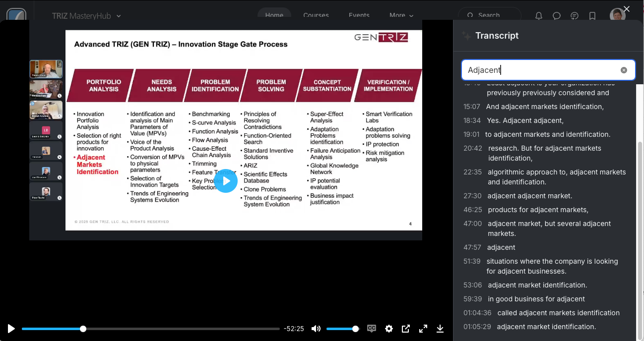Jump to transcript line at 01:04:36
This screenshot has height=341, width=644.
tap(545, 313)
